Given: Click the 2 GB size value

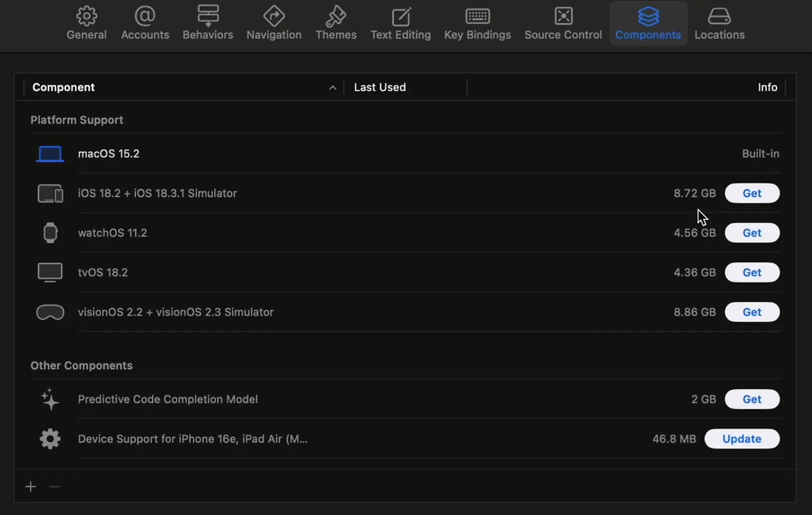Looking at the screenshot, I should [x=704, y=399].
